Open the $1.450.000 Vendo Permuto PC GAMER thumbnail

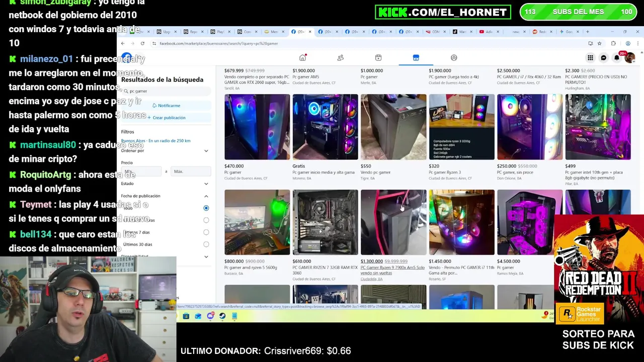point(461,222)
